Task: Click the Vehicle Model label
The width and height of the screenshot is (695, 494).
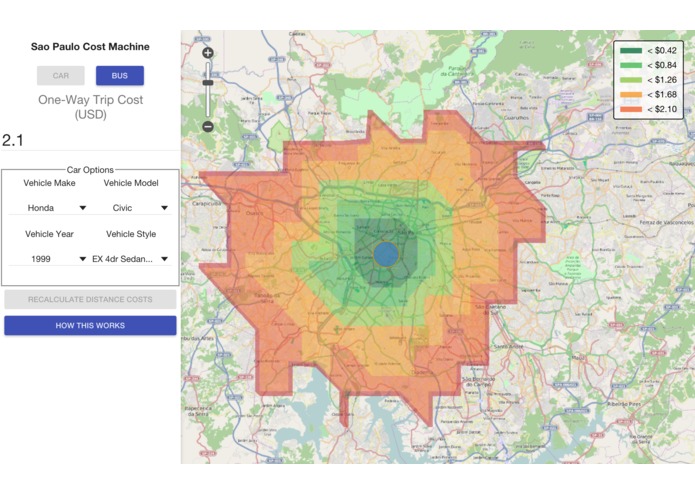Action: 131,183
